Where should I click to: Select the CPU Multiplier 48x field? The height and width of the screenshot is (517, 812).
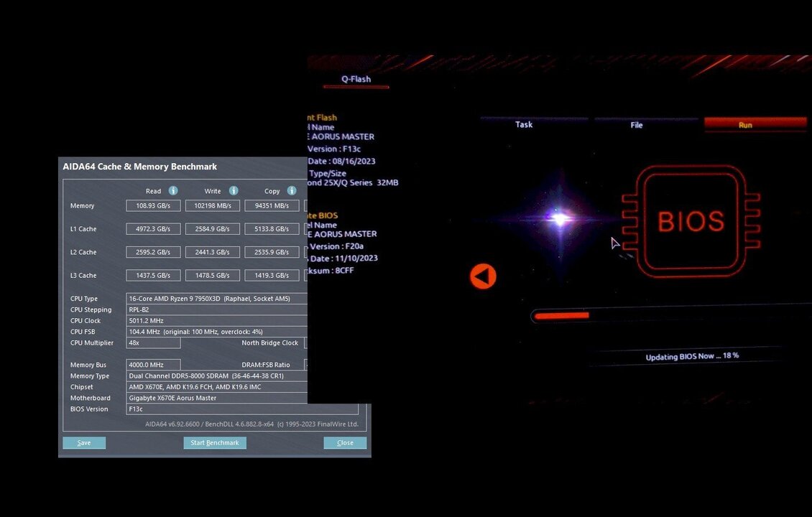pos(153,343)
